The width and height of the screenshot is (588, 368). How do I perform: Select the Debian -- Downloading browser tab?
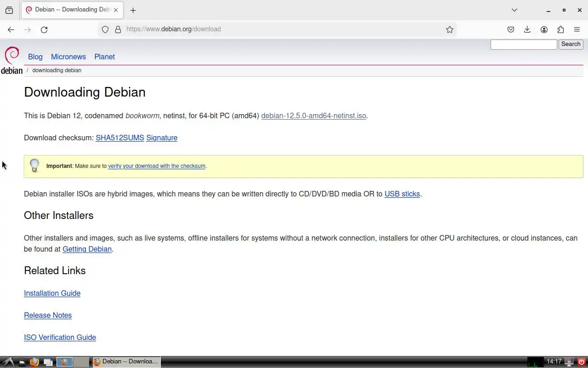point(72,10)
